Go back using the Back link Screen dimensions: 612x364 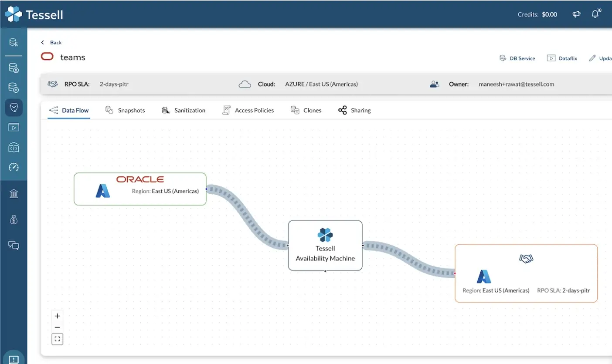pos(51,42)
